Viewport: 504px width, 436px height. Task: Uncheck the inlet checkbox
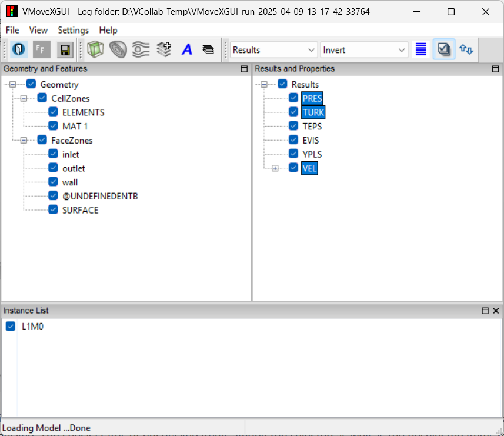tap(53, 154)
